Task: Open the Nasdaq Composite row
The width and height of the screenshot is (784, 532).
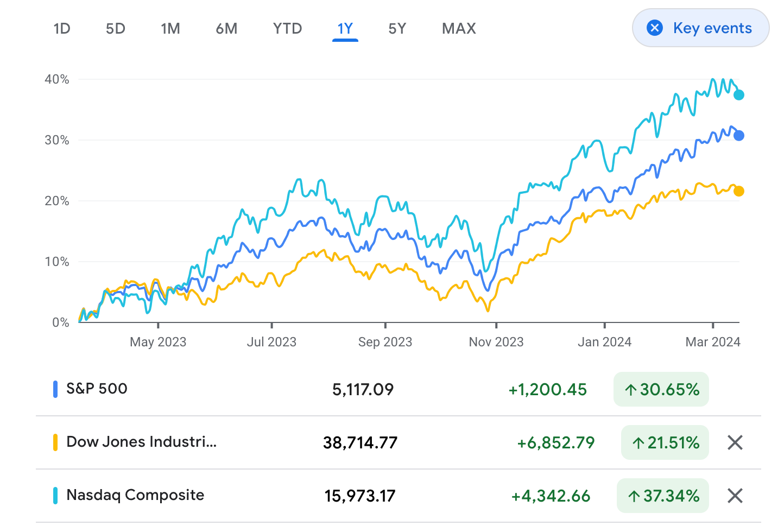Action: pos(399,496)
